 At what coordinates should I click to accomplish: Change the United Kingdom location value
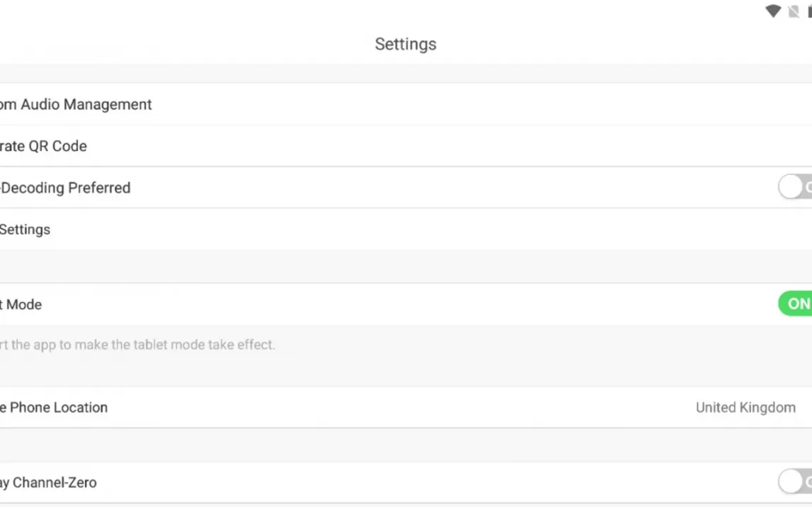click(745, 407)
